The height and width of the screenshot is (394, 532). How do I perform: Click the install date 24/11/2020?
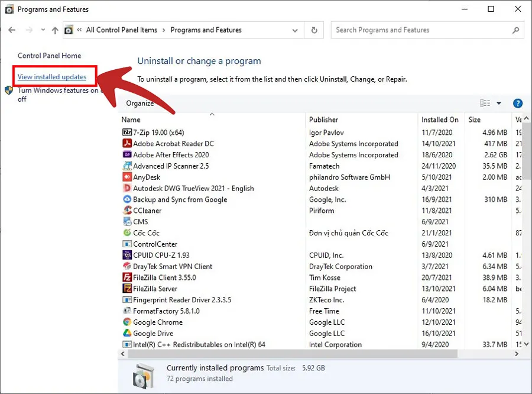[439, 166]
